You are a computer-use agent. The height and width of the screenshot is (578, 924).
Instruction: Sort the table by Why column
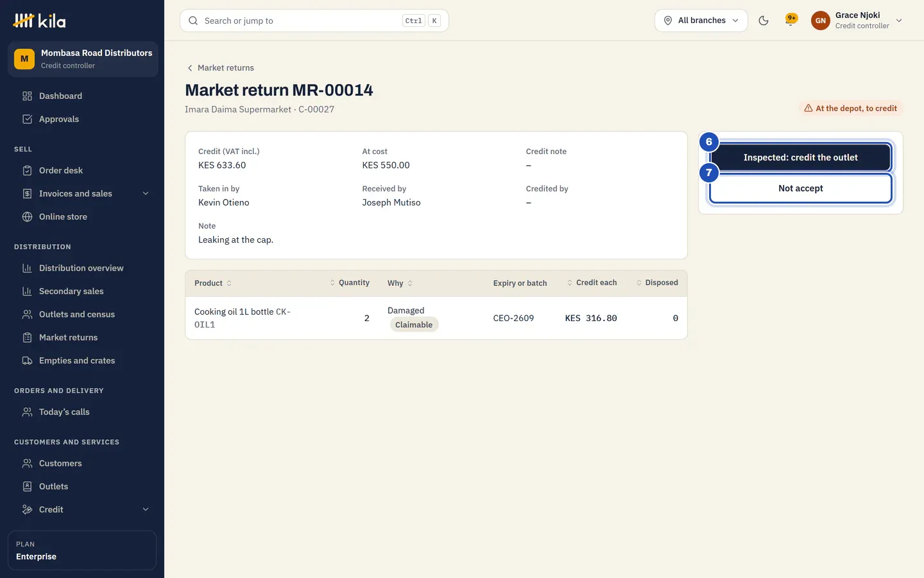point(400,283)
